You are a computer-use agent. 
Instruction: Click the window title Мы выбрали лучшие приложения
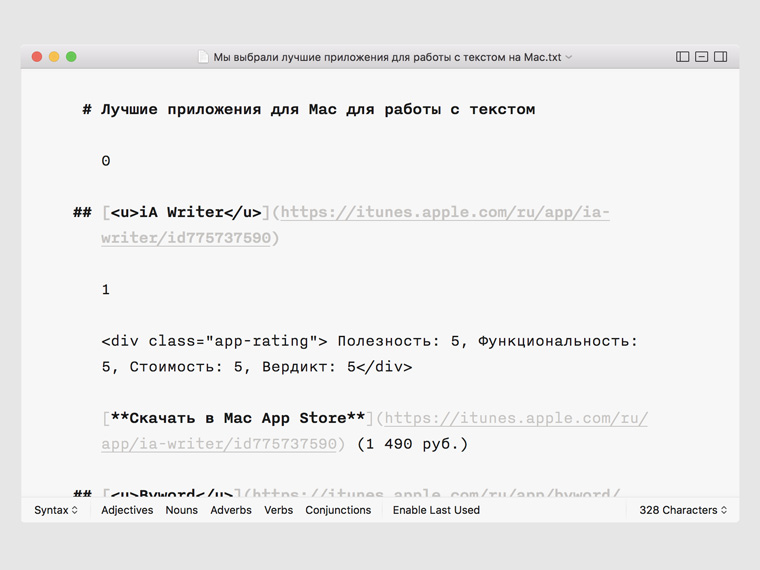click(387, 57)
